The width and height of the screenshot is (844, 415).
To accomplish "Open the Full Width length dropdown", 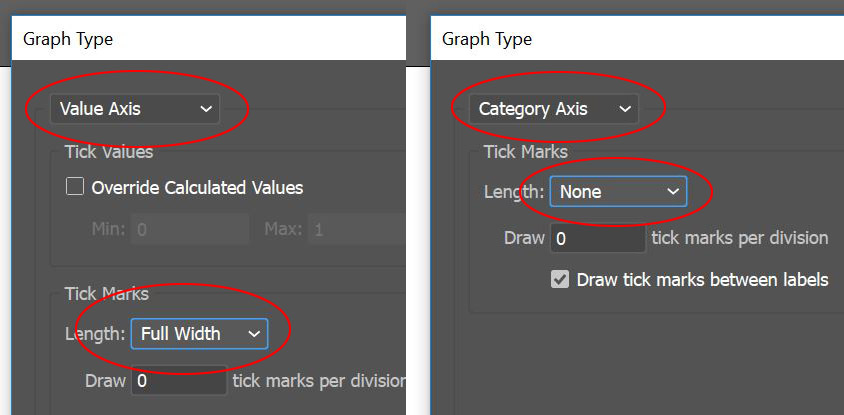I will (199, 333).
